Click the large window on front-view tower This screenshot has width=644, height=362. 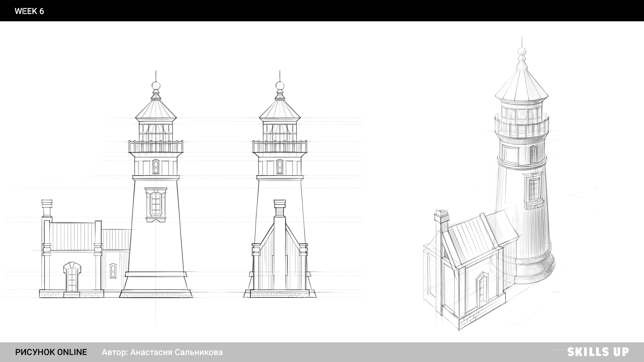click(x=156, y=204)
